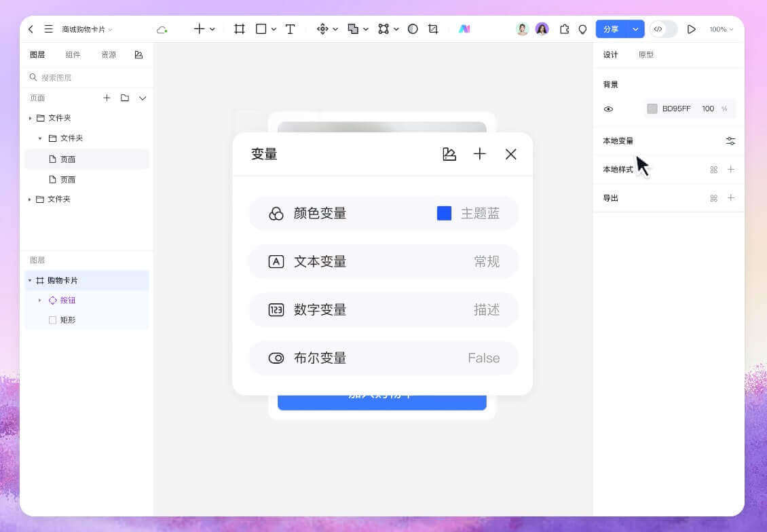This screenshot has height=532, width=767.
Task: Switch to the 组件 tab in left panel
Action: tap(73, 54)
